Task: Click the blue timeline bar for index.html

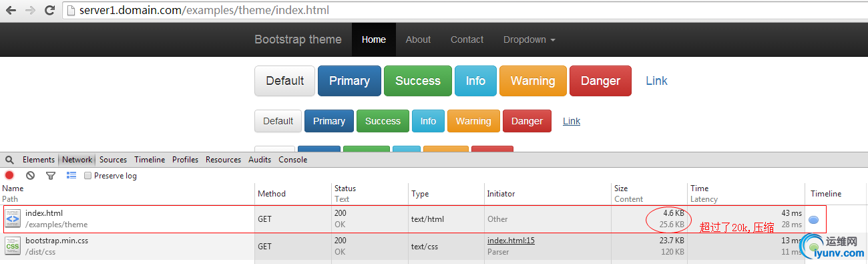Action: pos(814,219)
